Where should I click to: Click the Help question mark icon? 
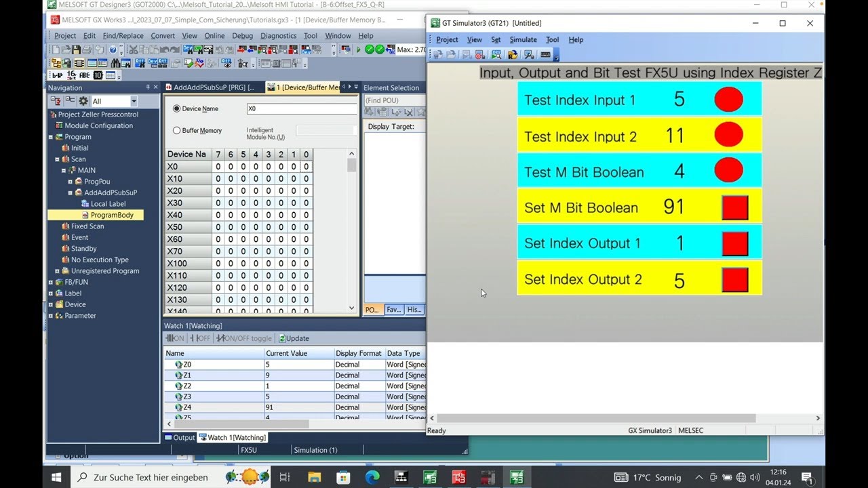112,49
